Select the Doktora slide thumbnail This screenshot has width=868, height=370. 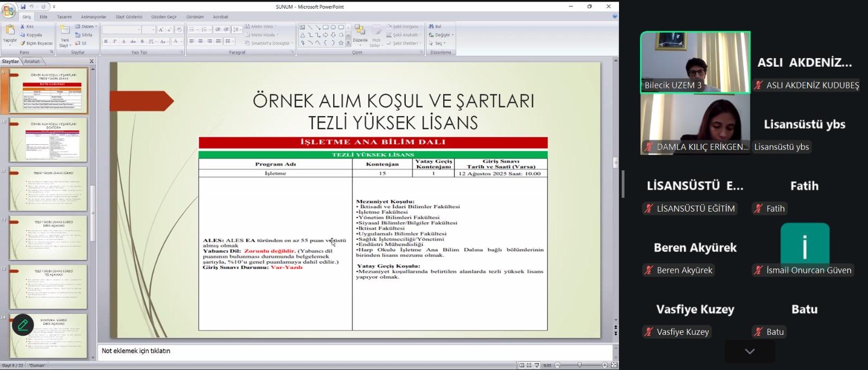click(48, 139)
